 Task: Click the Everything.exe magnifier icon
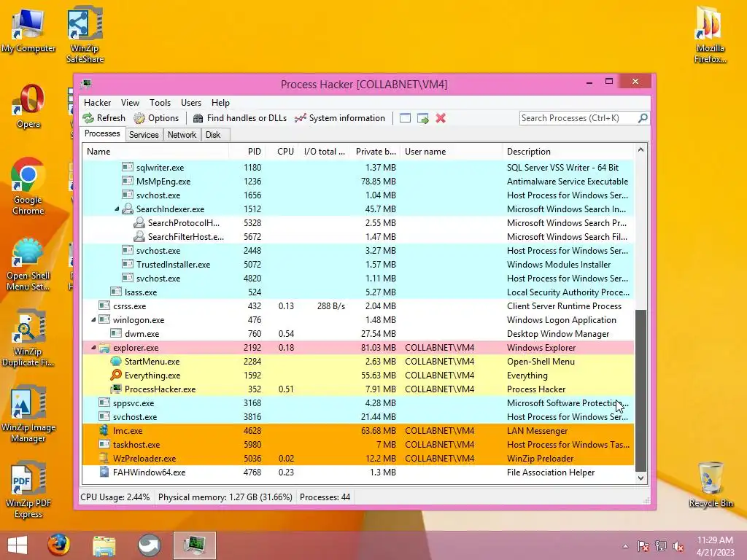tap(116, 376)
